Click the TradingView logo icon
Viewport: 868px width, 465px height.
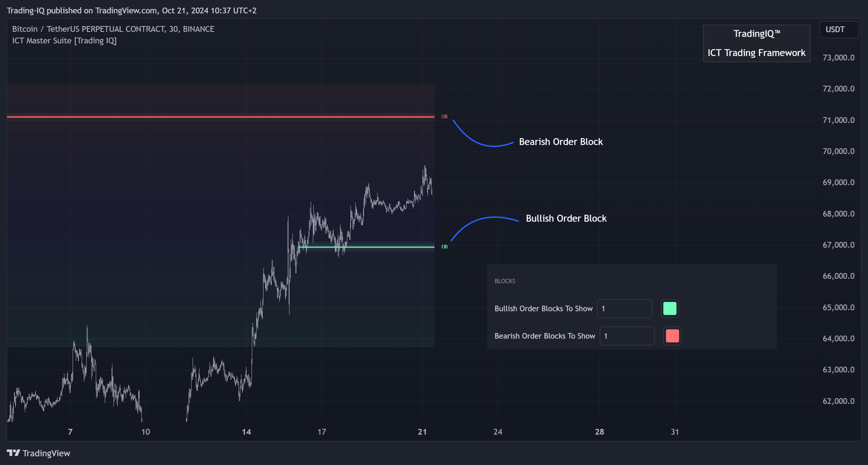point(13,453)
